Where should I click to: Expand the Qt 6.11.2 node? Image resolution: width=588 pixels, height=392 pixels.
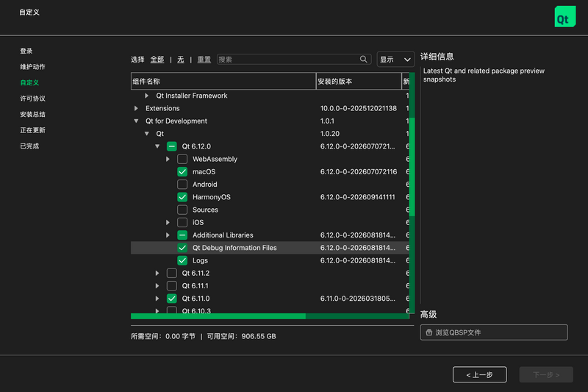pyautogui.click(x=157, y=273)
